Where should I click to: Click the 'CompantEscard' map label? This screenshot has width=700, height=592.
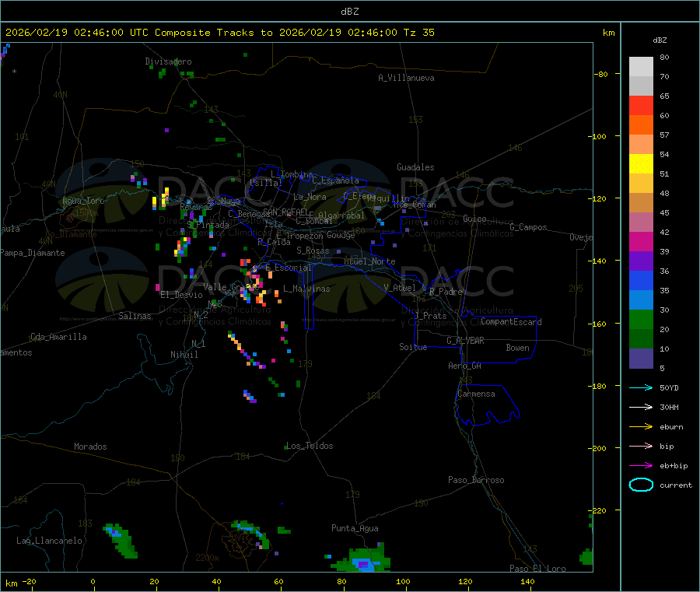(511, 321)
